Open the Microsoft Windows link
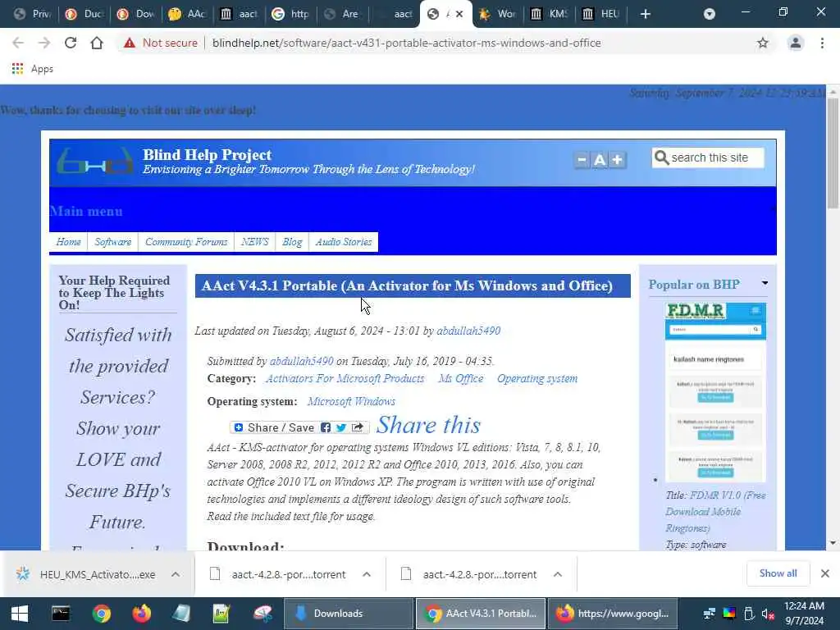 coord(351,401)
